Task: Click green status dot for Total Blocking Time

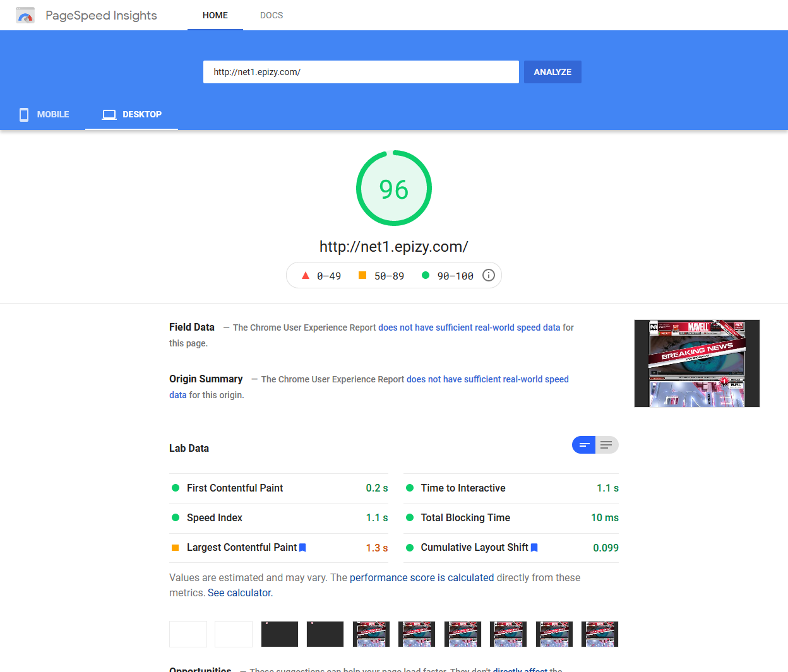Action: point(410,517)
